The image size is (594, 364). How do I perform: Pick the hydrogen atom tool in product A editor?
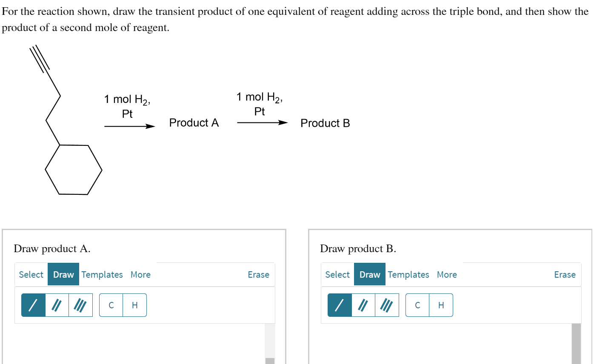tap(134, 305)
